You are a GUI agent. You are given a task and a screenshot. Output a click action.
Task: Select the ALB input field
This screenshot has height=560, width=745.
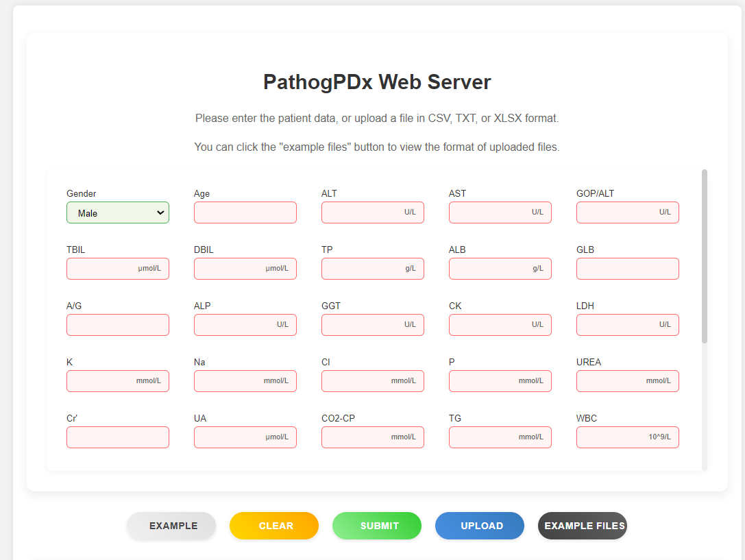[x=500, y=269]
